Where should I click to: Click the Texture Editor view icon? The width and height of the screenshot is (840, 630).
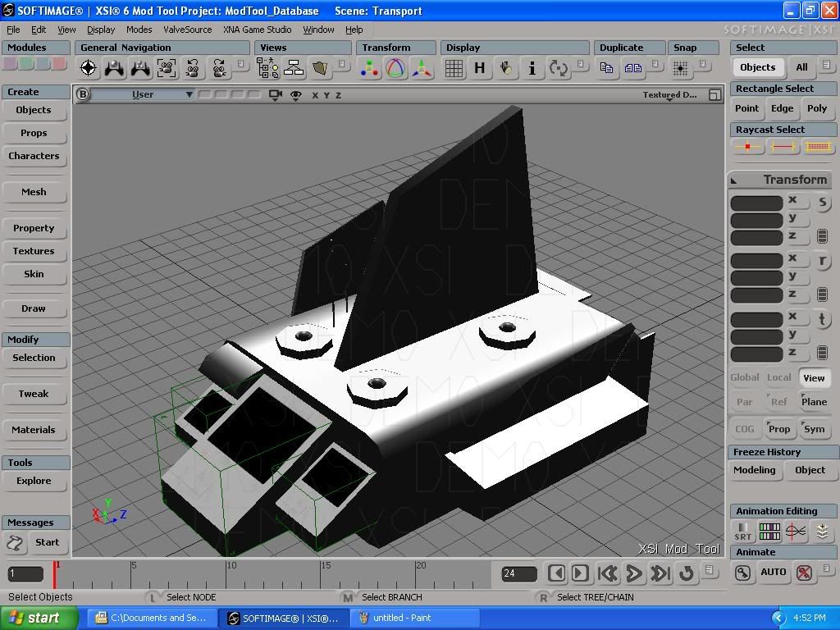click(321, 68)
